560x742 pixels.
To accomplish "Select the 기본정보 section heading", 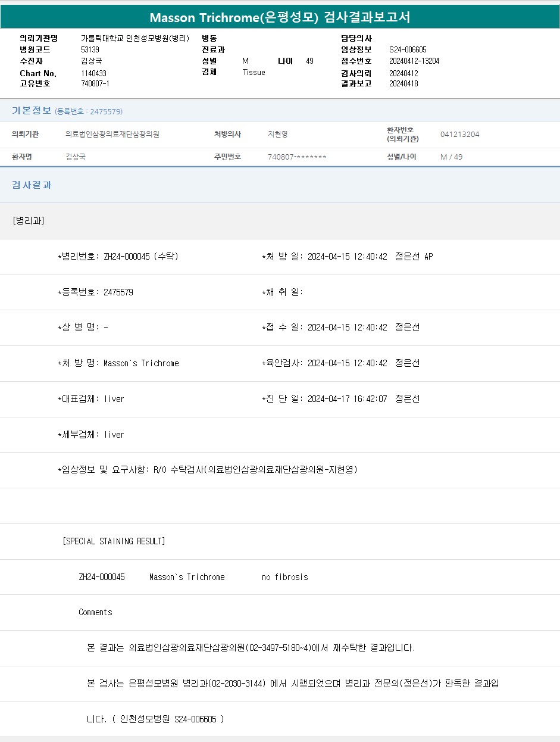I will 32,111.
